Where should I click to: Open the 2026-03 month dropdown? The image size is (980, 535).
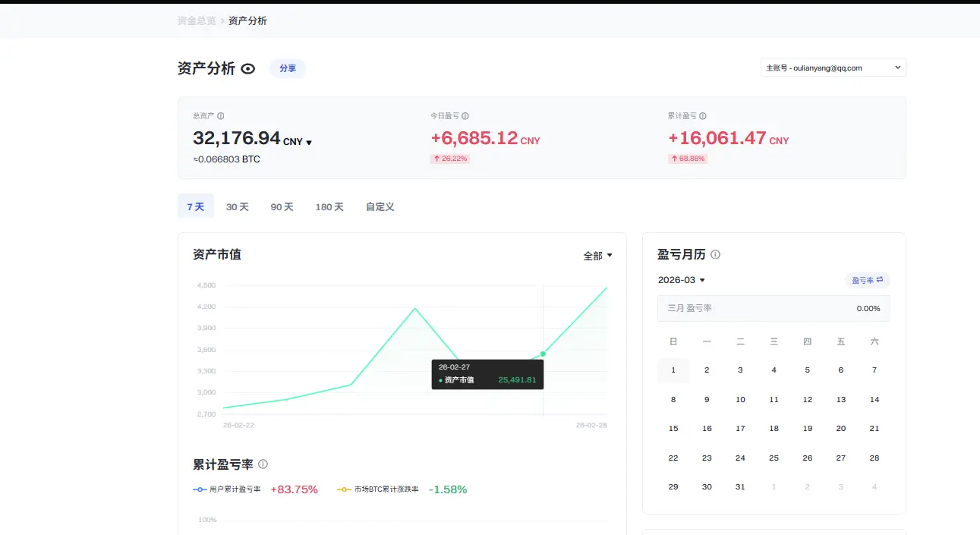(682, 280)
